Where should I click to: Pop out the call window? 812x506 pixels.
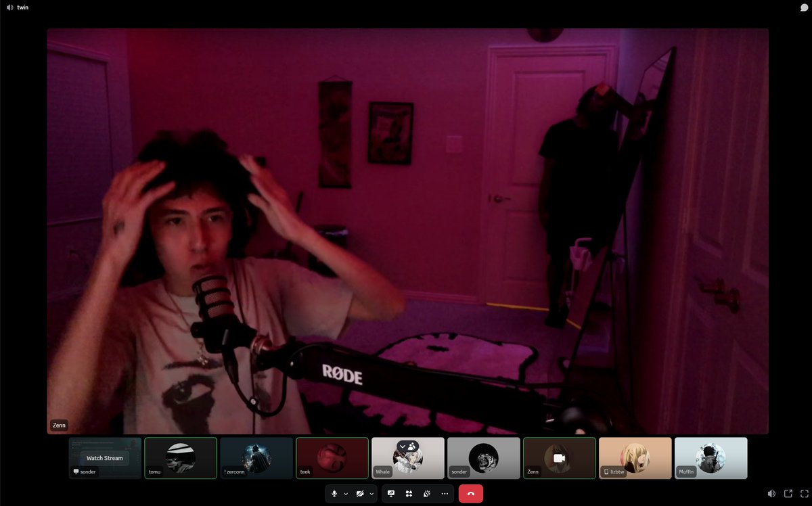tap(788, 494)
